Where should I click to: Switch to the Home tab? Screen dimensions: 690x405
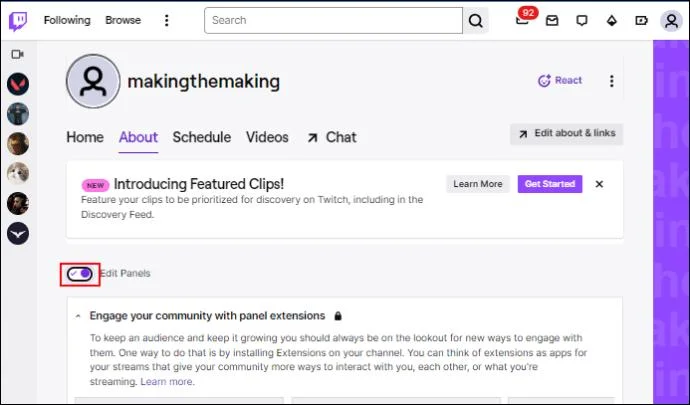(x=85, y=137)
